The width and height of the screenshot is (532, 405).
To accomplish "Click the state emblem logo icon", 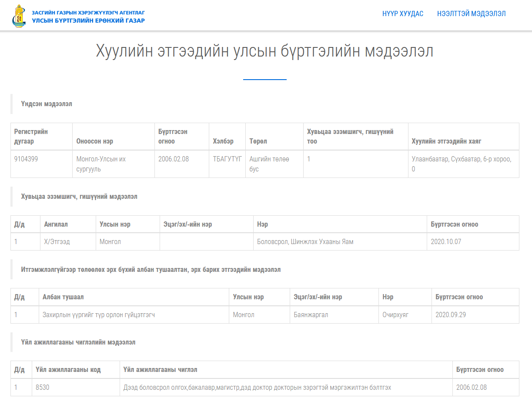I will (19, 16).
